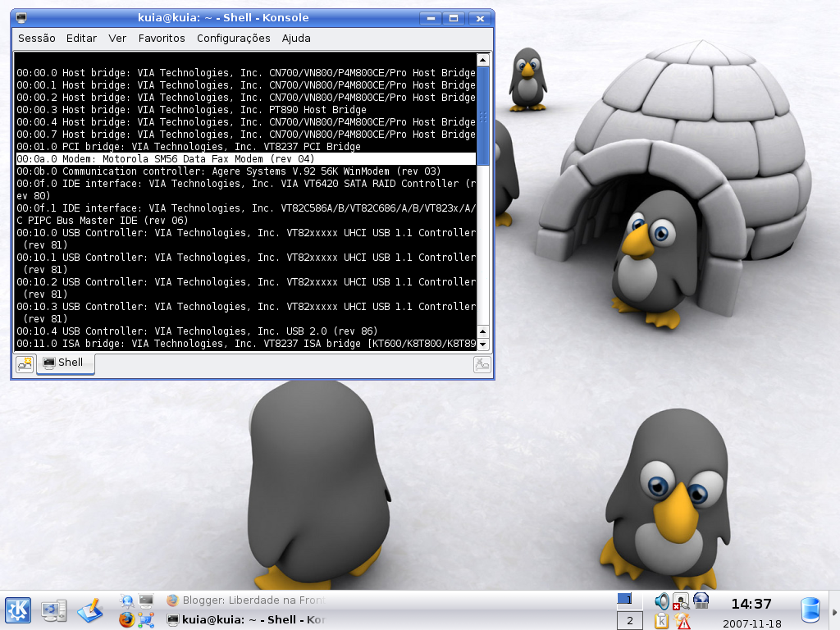Click the Konsole title bar text

click(x=223, y=18)
